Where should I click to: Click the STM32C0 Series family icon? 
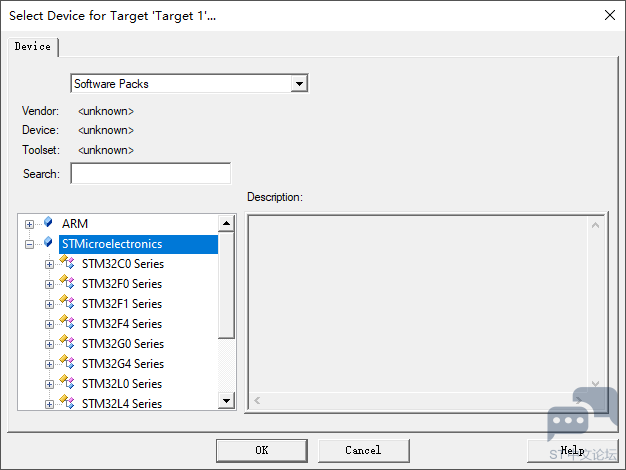[x=67, y=262]
